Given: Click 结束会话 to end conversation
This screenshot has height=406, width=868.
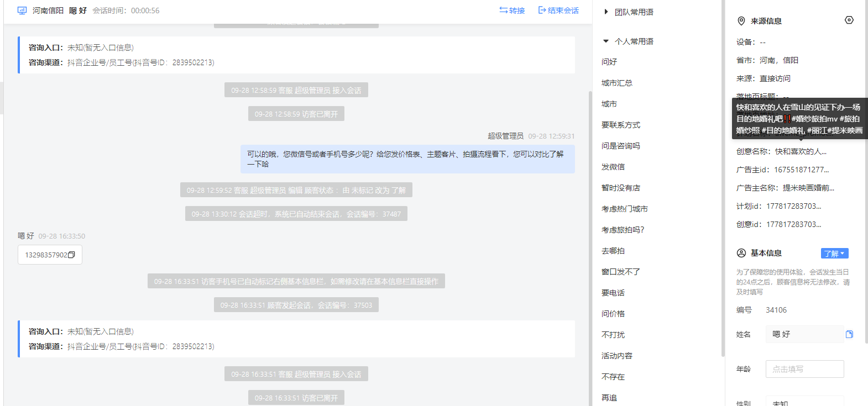Looking at the screenshot, I should pyautogui.click(x=558, y=10).
